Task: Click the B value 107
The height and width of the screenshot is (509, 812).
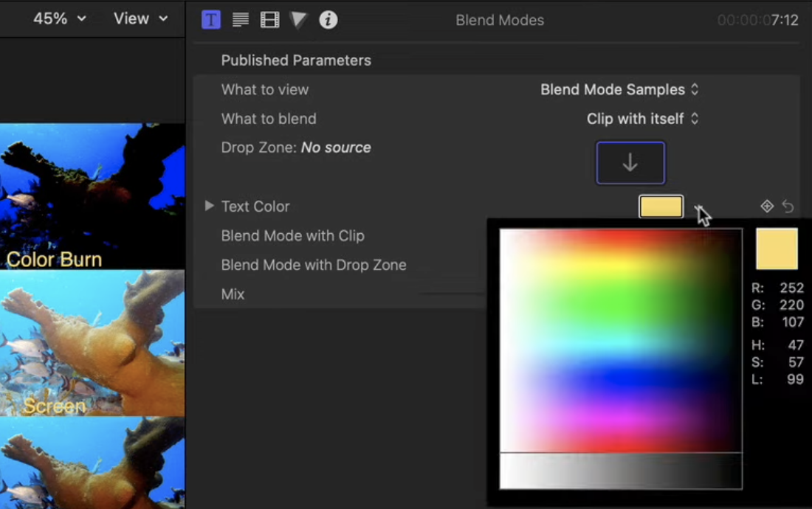Action: pyautogui.click(x=792, y=322)
